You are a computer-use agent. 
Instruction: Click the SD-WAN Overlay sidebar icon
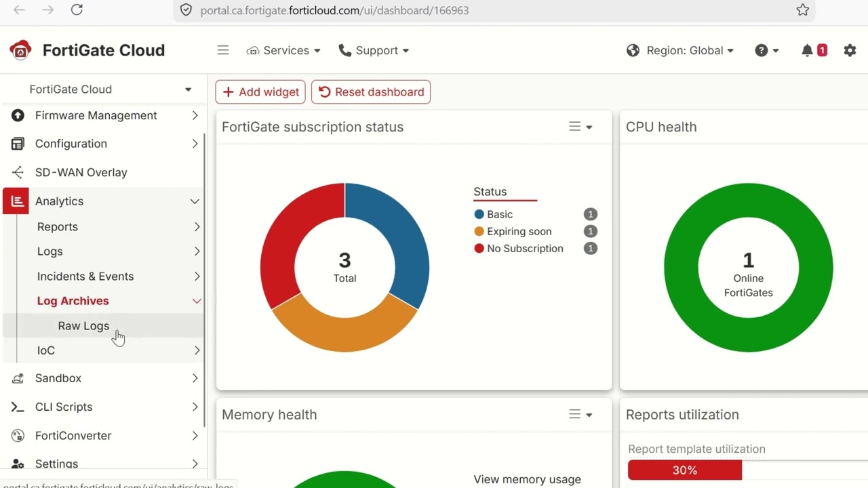[18, 172]
